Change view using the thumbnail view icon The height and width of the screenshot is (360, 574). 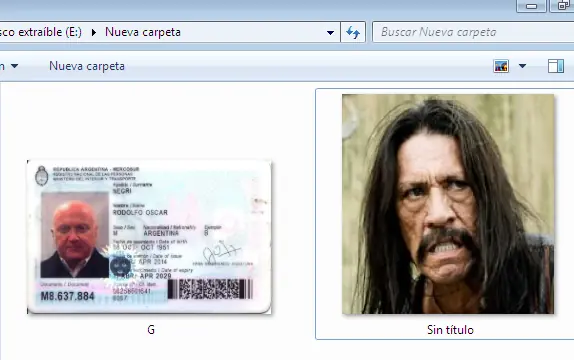click(501, 66)
